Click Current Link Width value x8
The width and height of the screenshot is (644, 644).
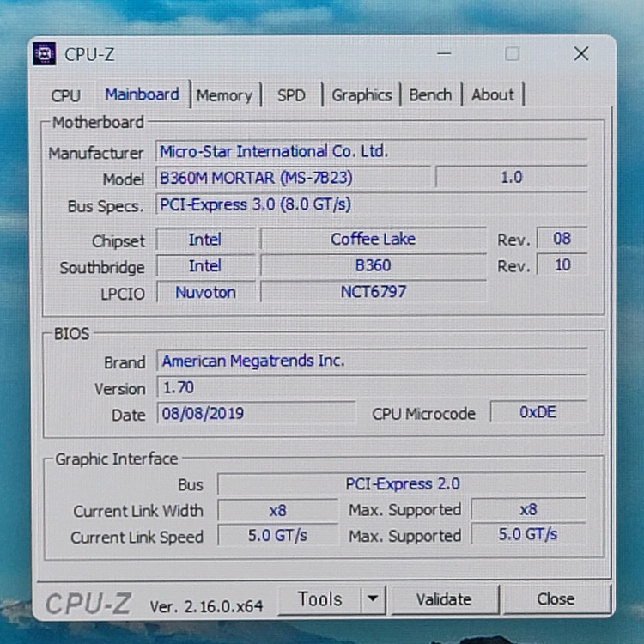pos(278,511)
